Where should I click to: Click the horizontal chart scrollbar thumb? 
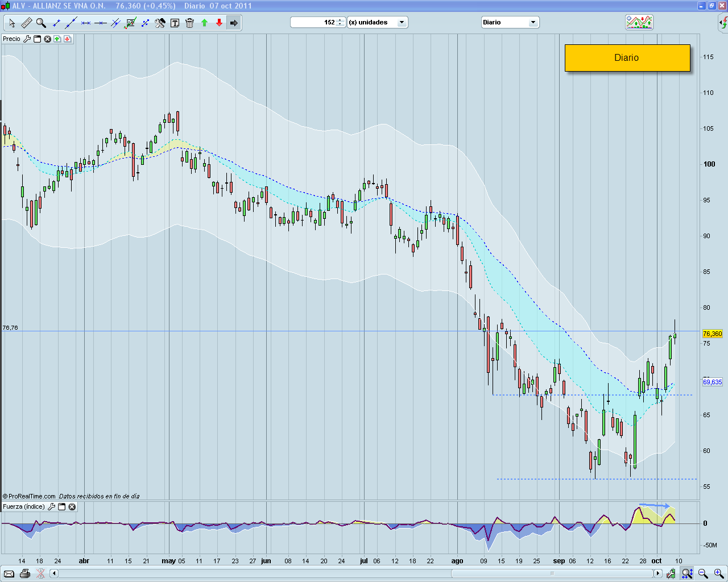tap(551, 573)
